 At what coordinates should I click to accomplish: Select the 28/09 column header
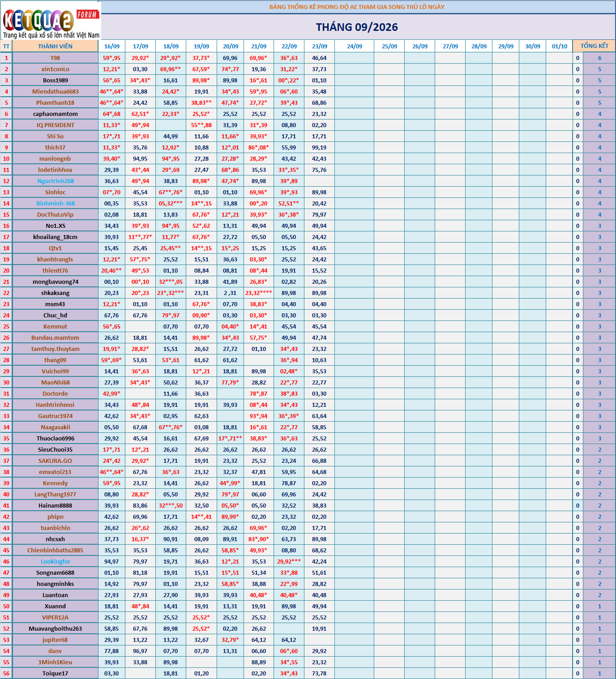[x=479, y=46]
